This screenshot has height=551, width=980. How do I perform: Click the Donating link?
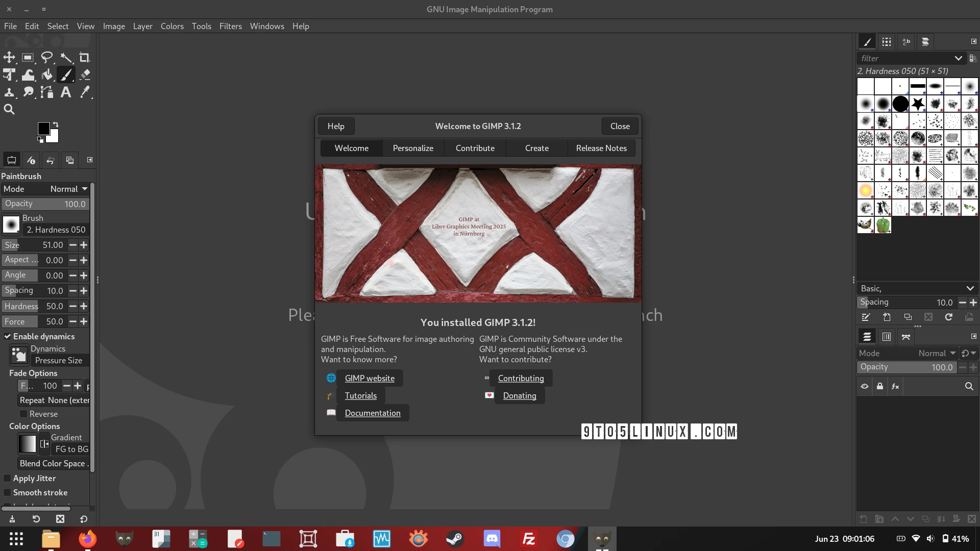point(519,396)
